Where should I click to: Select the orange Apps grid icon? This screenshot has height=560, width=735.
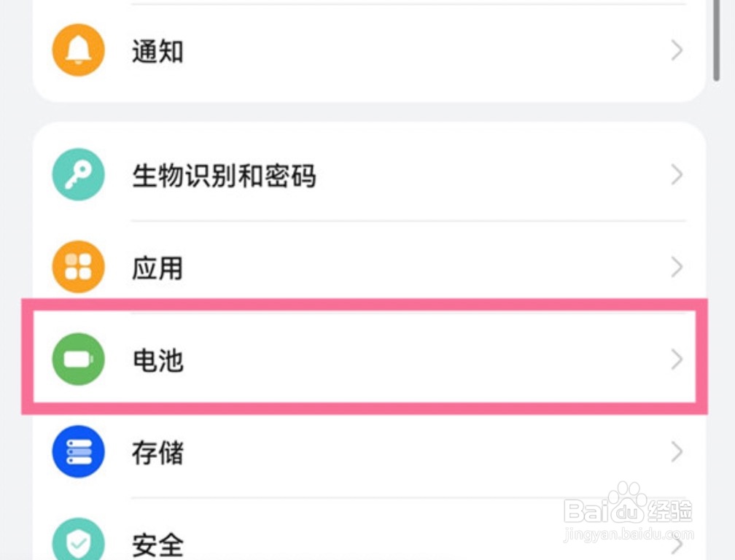pos(78,267)
